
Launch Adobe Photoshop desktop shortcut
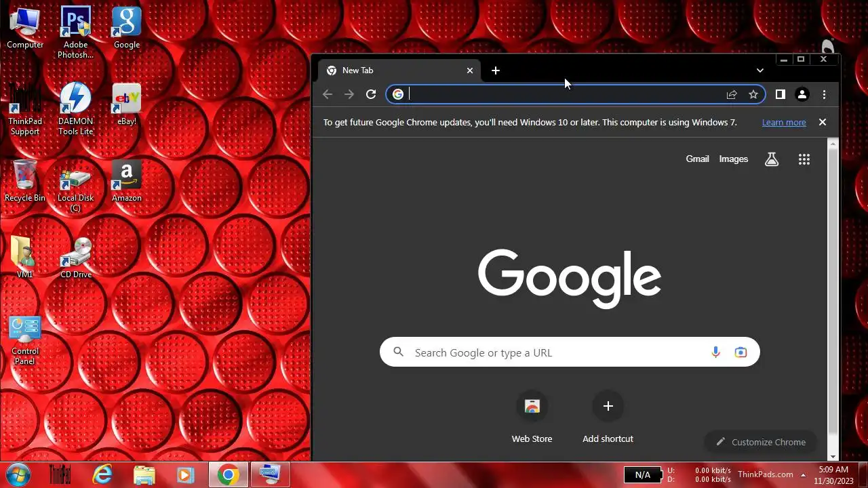pyautogui.click(x=75, y=33)
